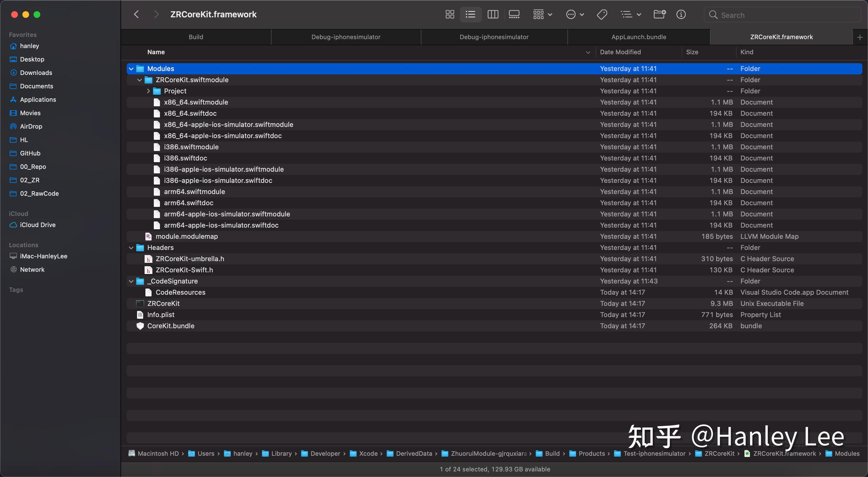Switch to gallery view in toolbar
Image resolution: width=868 pixels, height=477 pixels.
(514, 15)
